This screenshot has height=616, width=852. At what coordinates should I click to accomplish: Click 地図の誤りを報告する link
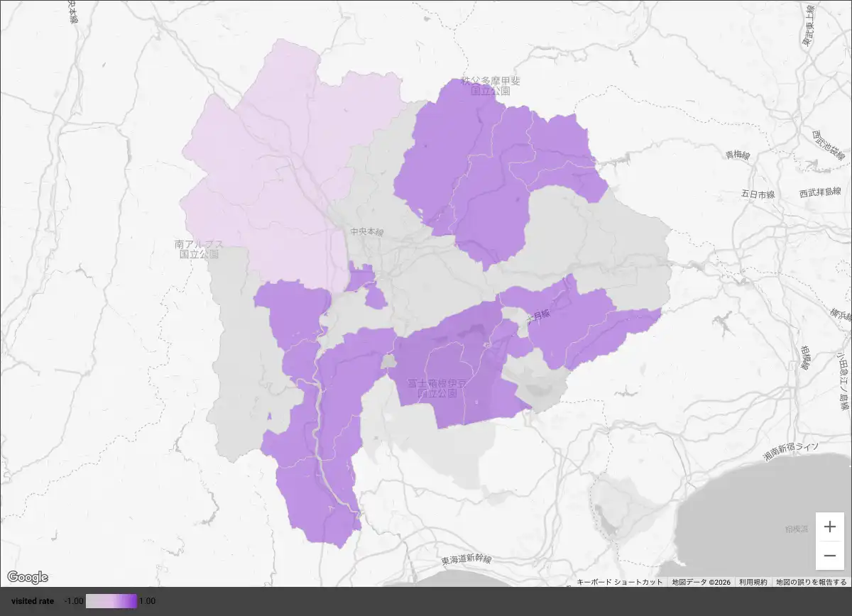coord(811,582)
